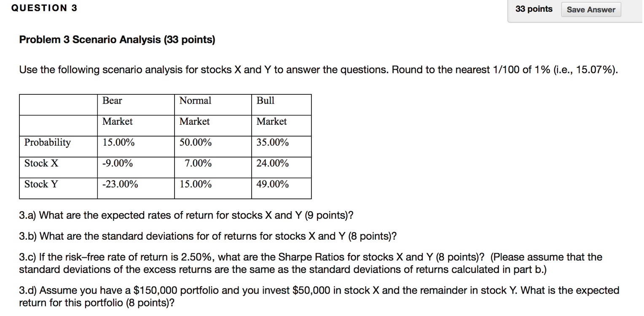Click the -23.00% Stock Y cell

pyautogui.click(x=120, y=185)
